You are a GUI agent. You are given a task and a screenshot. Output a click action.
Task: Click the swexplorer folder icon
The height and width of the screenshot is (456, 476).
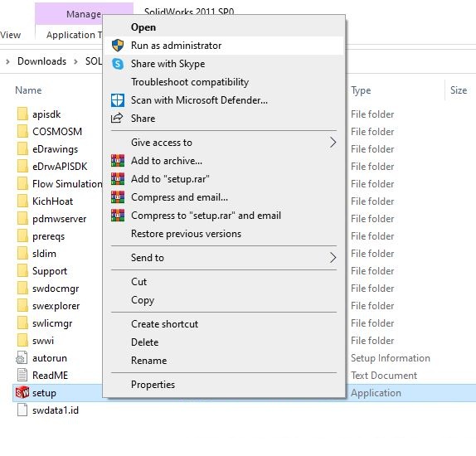tap(22, 306)
